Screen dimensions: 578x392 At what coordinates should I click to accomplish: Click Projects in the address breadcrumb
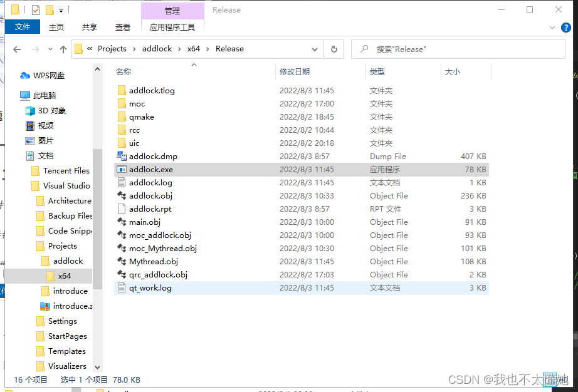[112, 49]
